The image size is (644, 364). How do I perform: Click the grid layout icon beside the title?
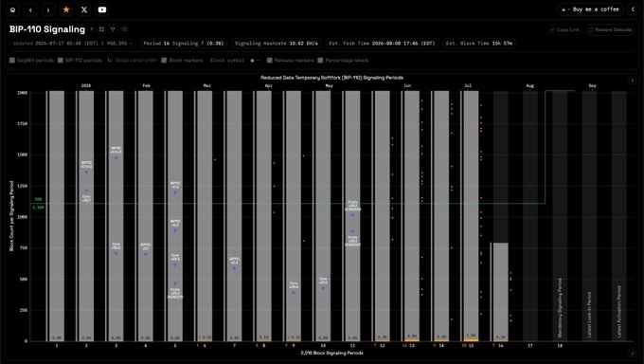101,29
